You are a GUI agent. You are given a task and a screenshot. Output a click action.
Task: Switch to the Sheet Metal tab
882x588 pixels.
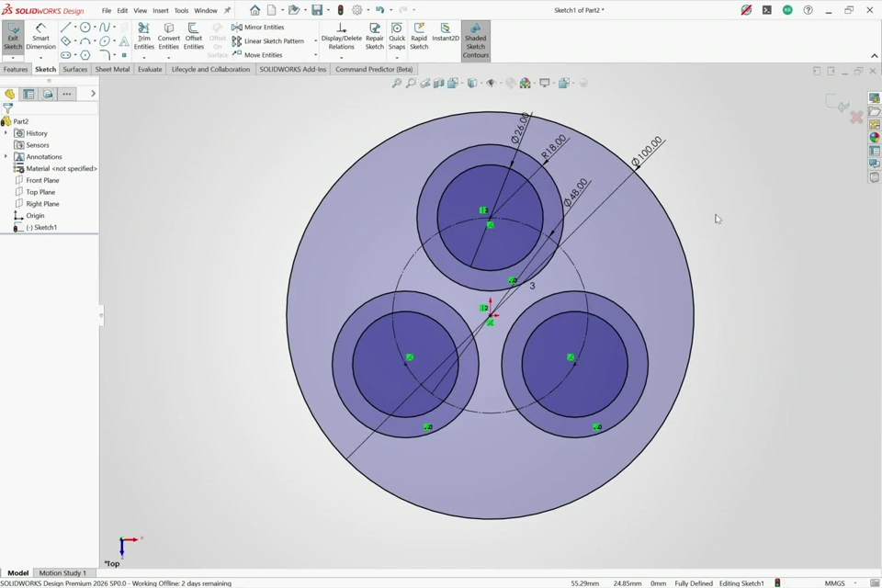point(112,69)
